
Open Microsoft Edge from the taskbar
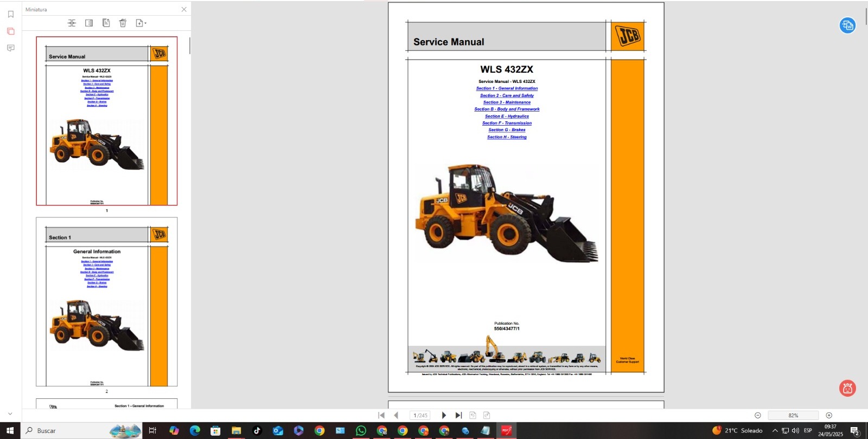click(x=195, y=430)
